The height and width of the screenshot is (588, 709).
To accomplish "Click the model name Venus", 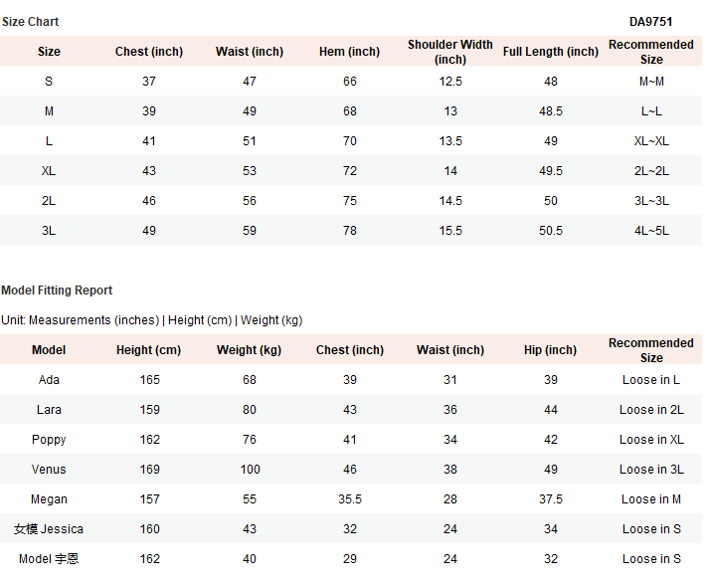I will point(49,470).
